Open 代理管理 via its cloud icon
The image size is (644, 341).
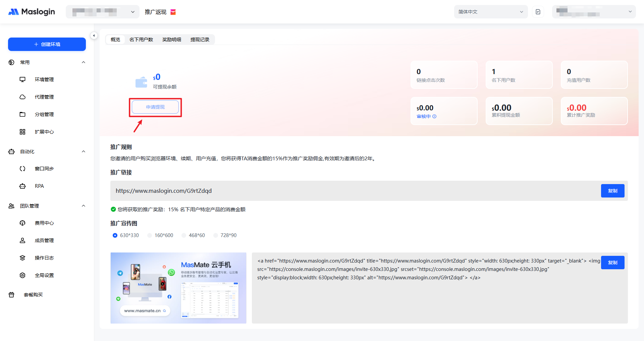tap(22, 97)
